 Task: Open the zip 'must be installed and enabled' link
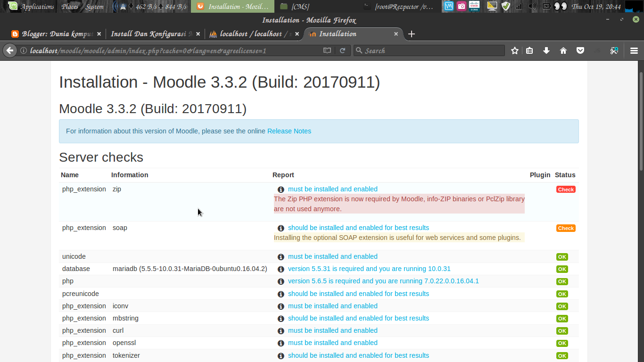tap(333, 189)
